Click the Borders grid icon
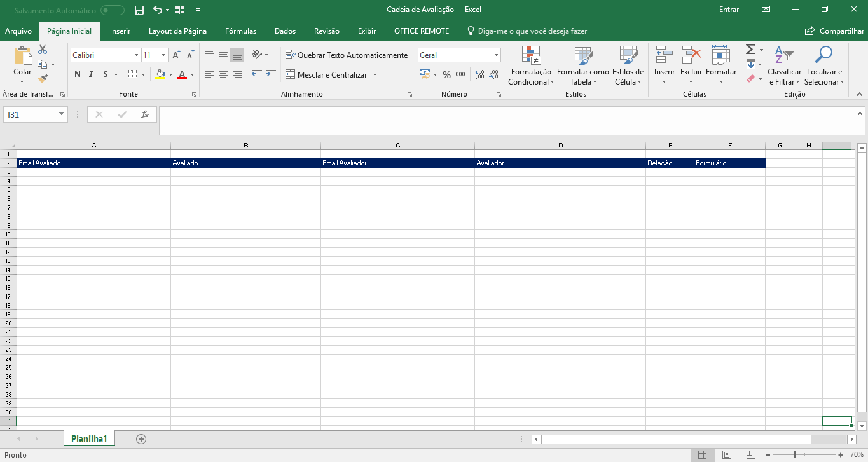This screenshot has height=462, width=868. click(x=132, y=74)
